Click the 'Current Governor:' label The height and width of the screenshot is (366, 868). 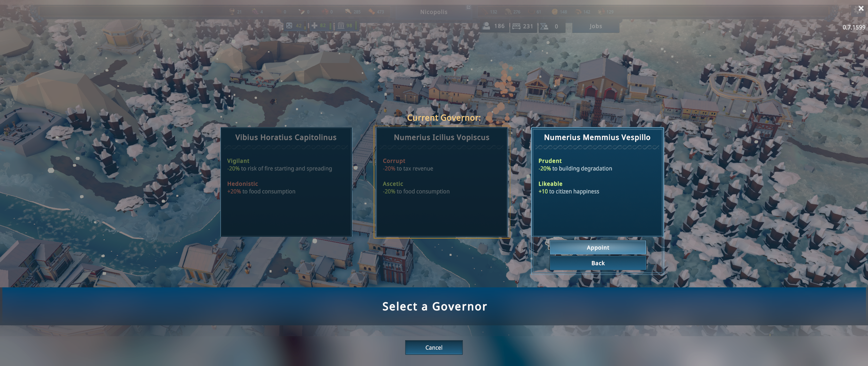444,118
